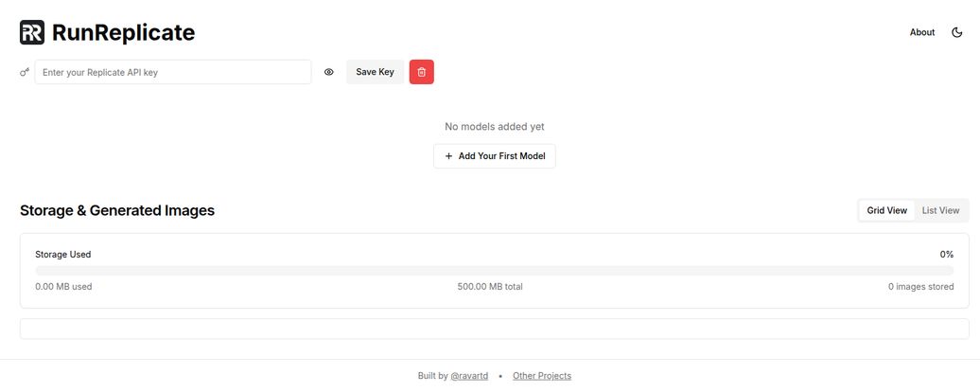
Task: Focus the Replicate API key input field
Action: point(173,72)
